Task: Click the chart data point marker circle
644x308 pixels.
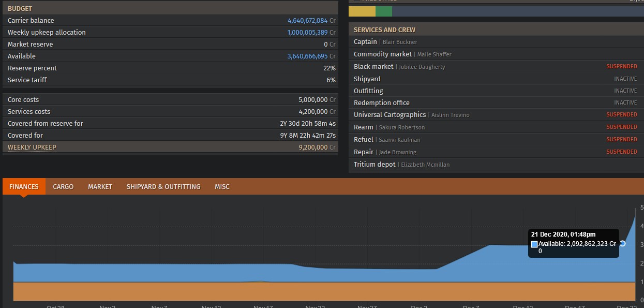Action: pyautogui.click(x=622, y=243)
